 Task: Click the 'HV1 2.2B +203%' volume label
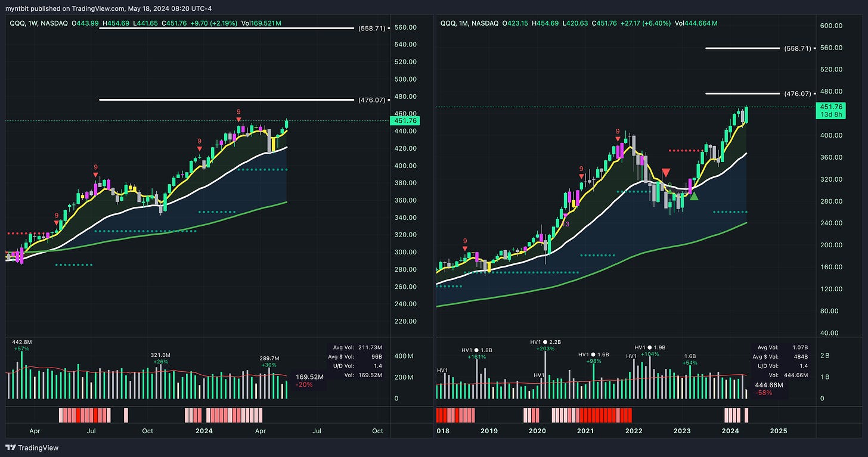click(x=545, y=345)
